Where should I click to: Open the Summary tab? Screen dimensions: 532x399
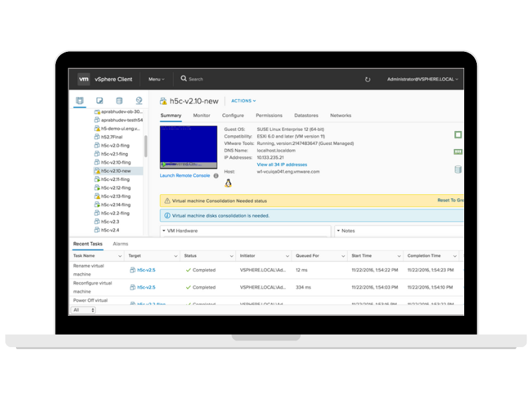tap(171, 115)
